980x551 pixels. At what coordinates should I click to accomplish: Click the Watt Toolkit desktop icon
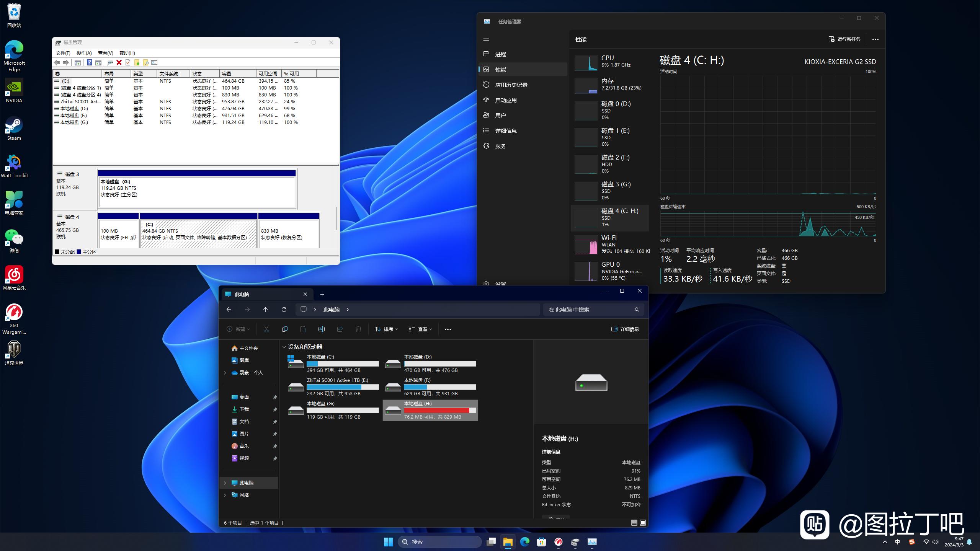(x=14, y=166)
